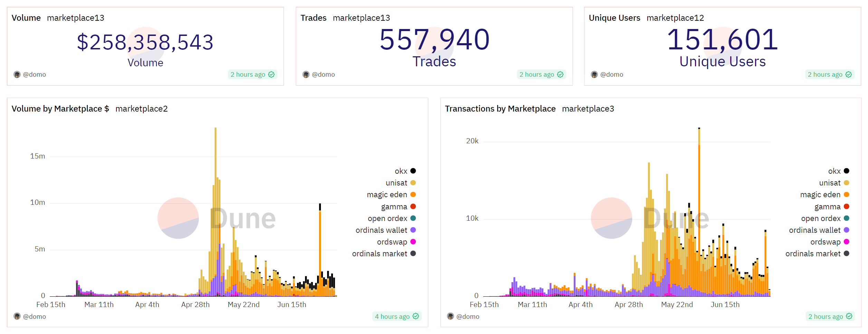868x334 pixels.
Task: Click the 557,940 Trades counter value
Action: click(x=434, y=40)
